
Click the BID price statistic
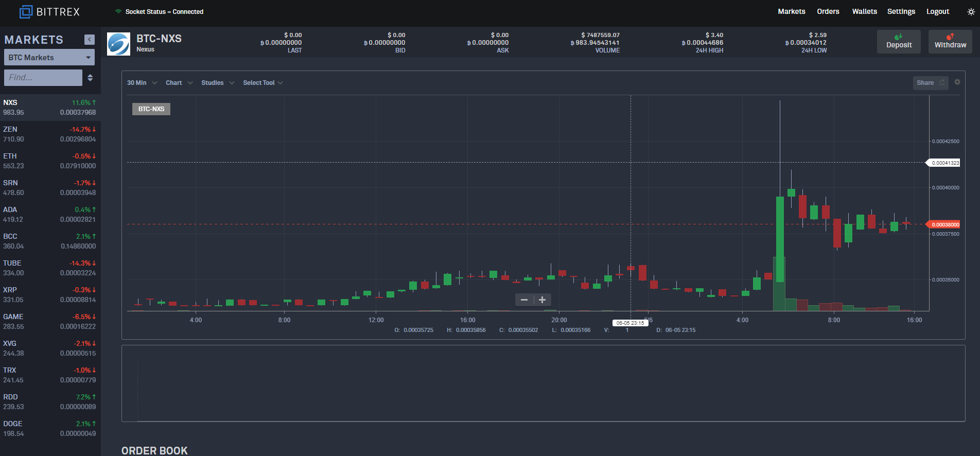click(x=384, y=43)
